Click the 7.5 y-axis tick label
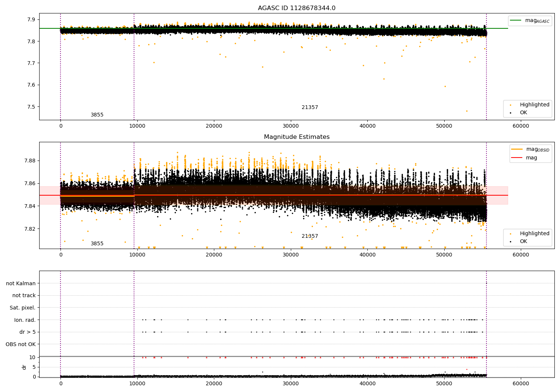The image size is (560, 392). (31, 107)
